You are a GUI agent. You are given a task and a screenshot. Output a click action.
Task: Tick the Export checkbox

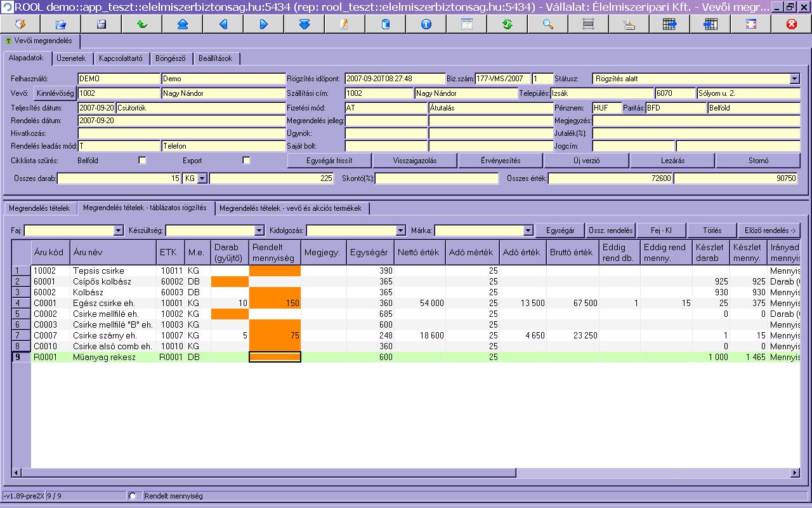246,161
